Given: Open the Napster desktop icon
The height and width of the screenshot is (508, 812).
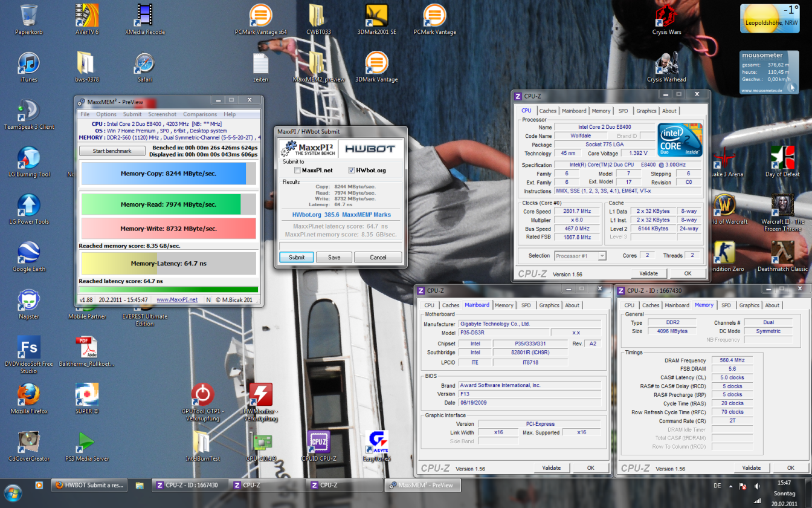Looking at the screenshot, I should pyautogui.click(x=28, y=304).
